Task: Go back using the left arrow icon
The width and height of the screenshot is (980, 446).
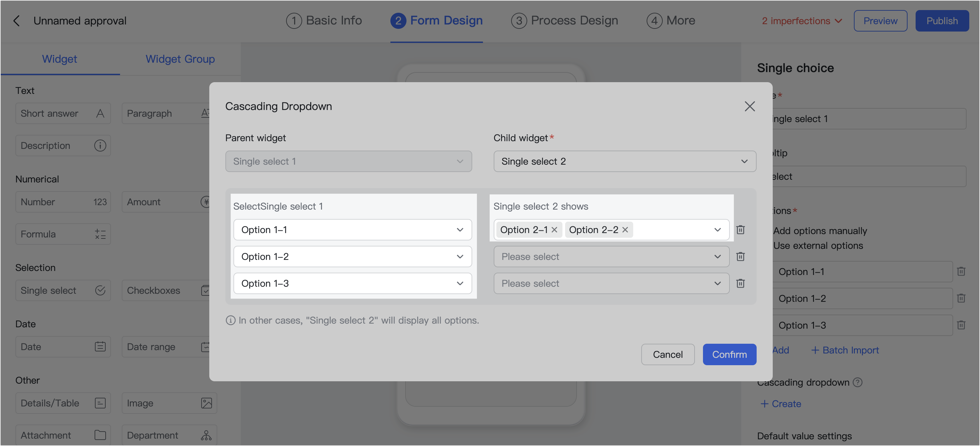Action: click(x=16, y=20)
